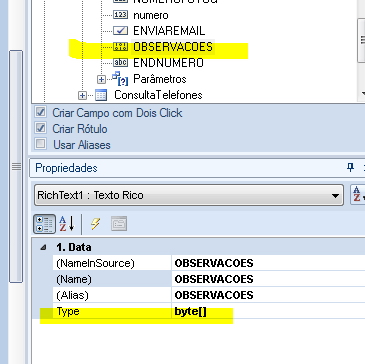Toggle Criar Campo com Dois Click checkbox
365x364 pixels.
[41, 112]
